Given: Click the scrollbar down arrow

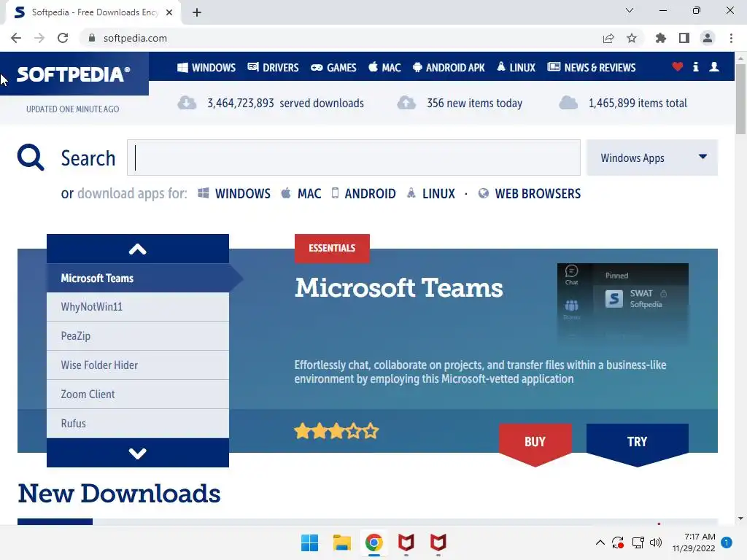Looking at the screenshot, I should coord(740,518).
